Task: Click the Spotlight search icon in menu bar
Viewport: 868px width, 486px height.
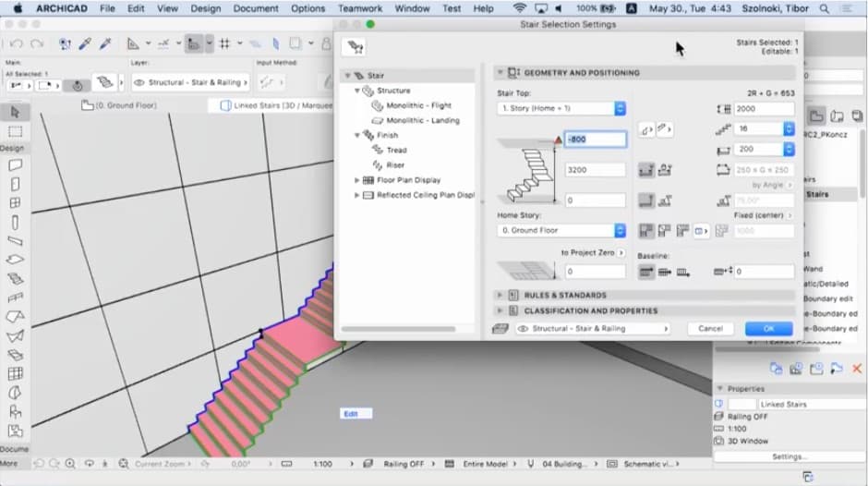Action: pos(825,9)
